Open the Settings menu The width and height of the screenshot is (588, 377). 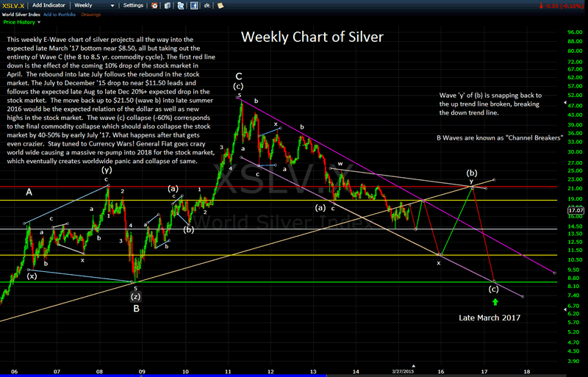pos(133,5)
